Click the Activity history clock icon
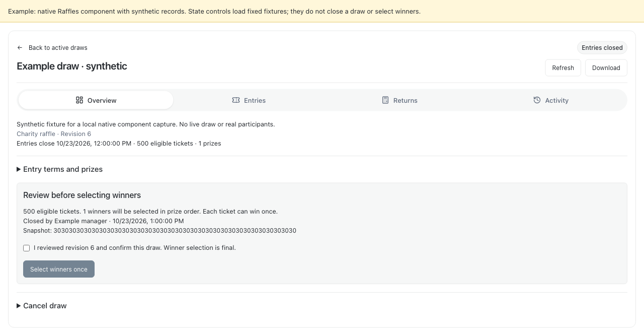The width and height of the screenshot is (644, 336). [x=537, y=100]
